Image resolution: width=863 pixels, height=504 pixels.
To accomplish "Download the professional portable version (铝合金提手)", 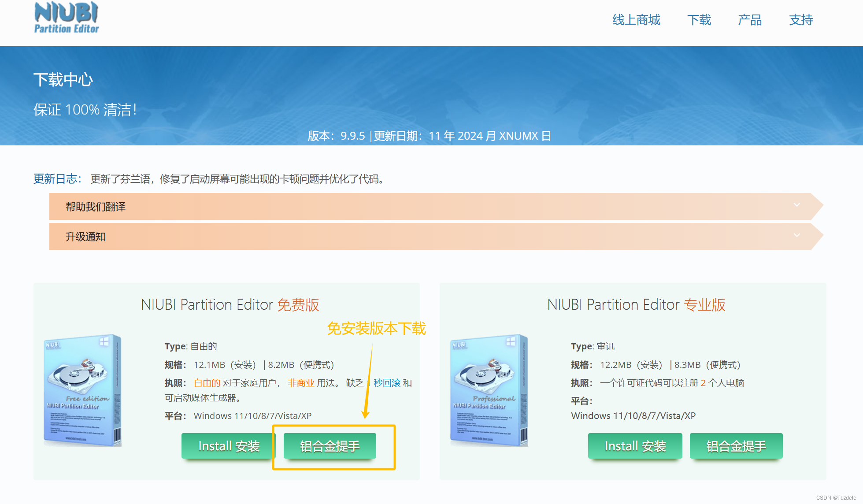I will tap(736, 446).
